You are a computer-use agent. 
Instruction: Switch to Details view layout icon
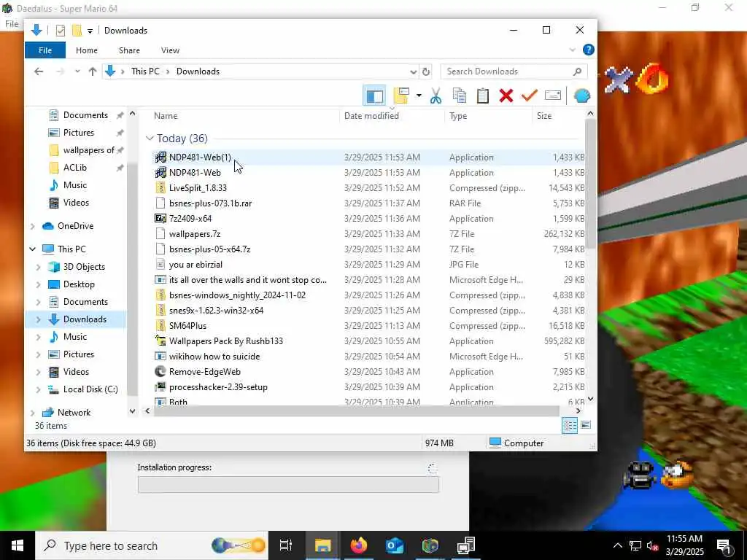pyautogui.click(x=570, y=425)
